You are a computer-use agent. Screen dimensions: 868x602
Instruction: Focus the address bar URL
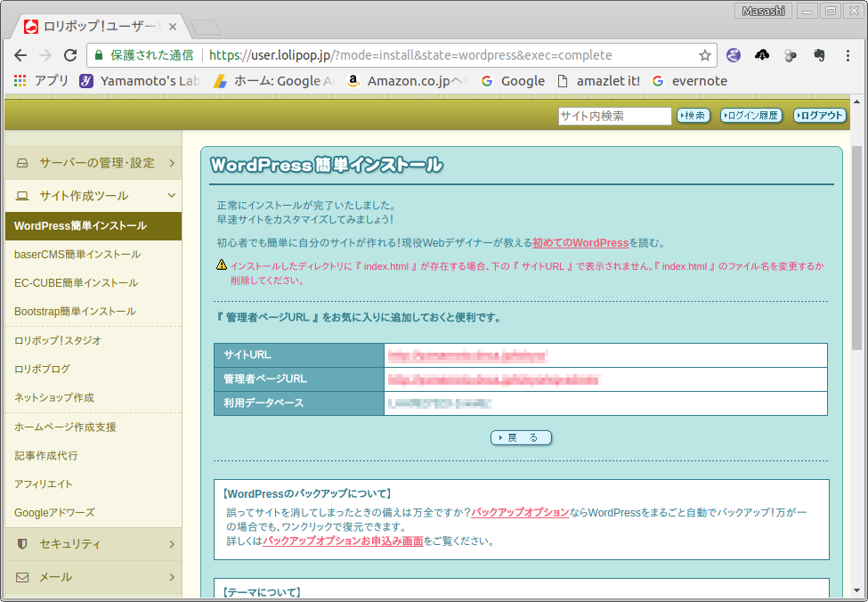410,55
